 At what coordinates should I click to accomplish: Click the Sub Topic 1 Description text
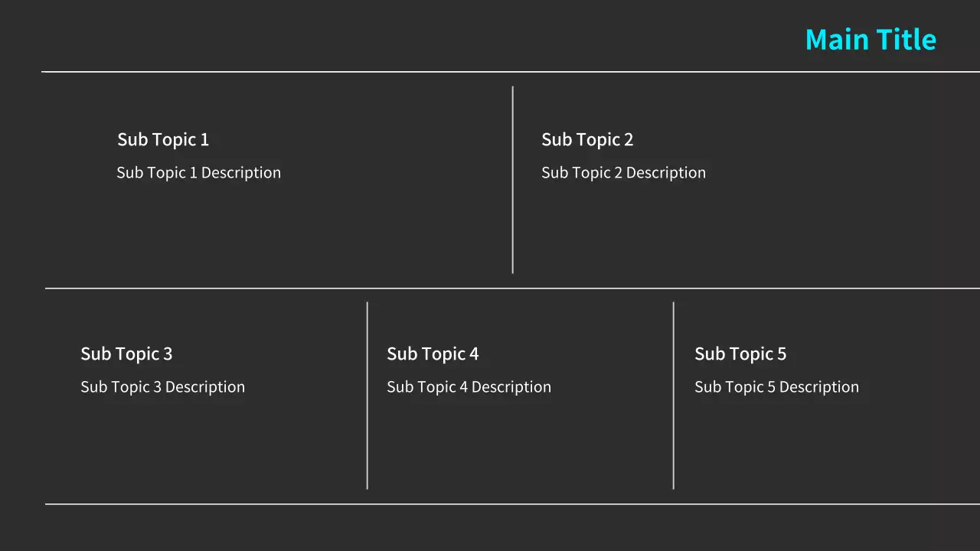tap(198, 173)
